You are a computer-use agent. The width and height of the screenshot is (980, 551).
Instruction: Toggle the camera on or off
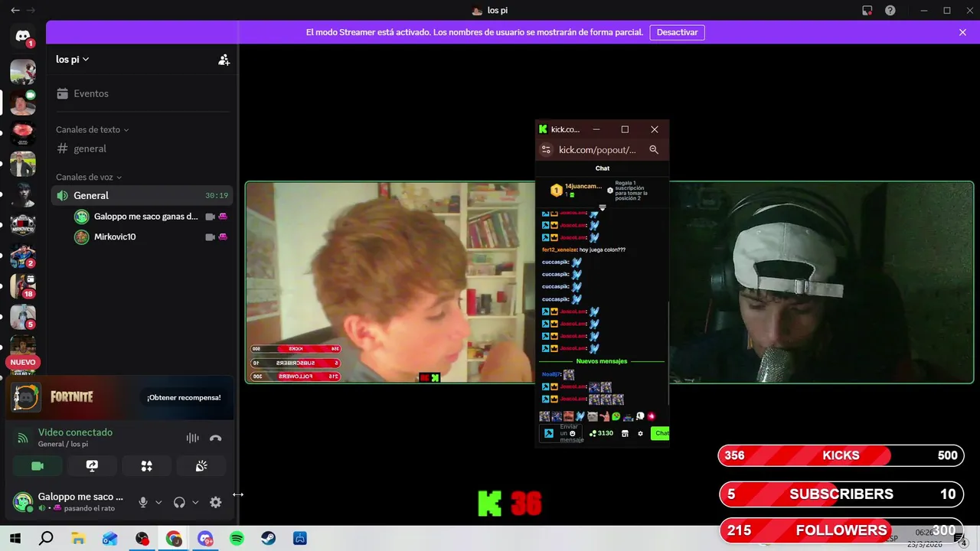pyautogui.click(x=37, y=465)
